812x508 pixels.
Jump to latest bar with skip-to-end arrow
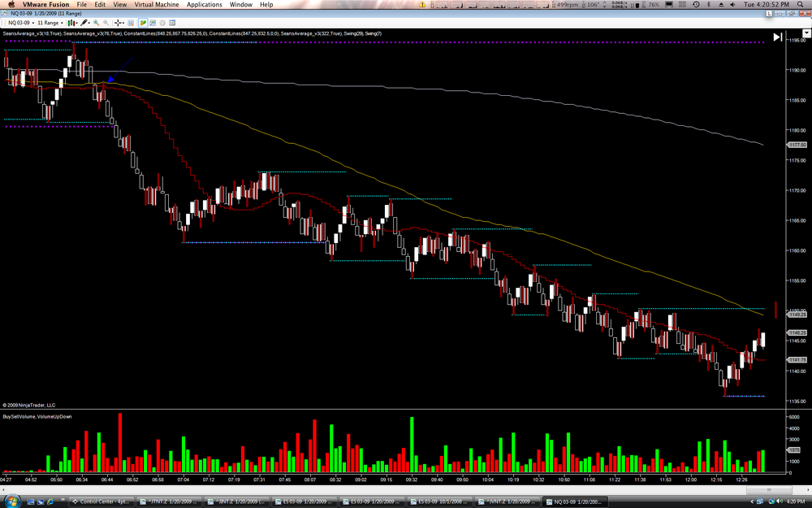778,37
